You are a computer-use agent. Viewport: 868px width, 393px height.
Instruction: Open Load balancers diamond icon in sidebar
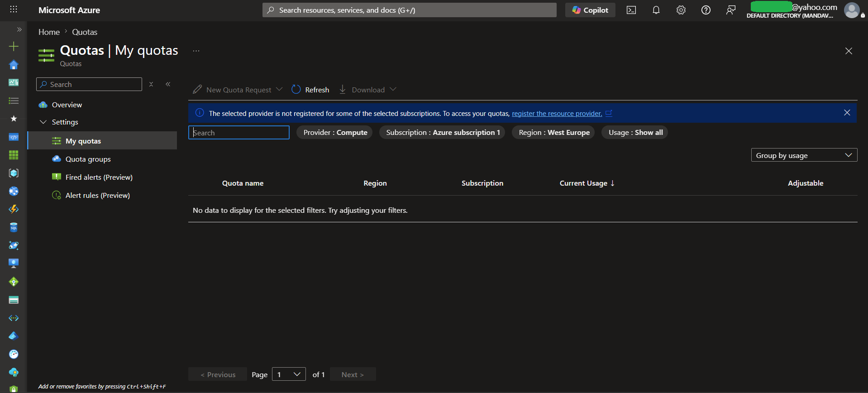tap(14, 282)
